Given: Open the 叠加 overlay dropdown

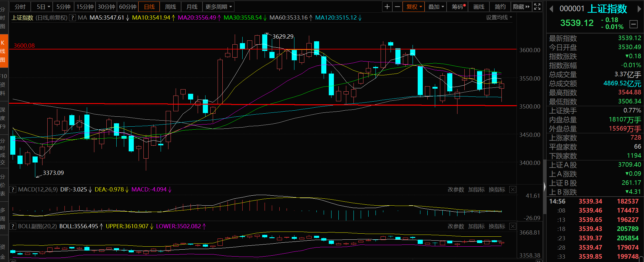Looking at the screenshot, I should [436, 7].
